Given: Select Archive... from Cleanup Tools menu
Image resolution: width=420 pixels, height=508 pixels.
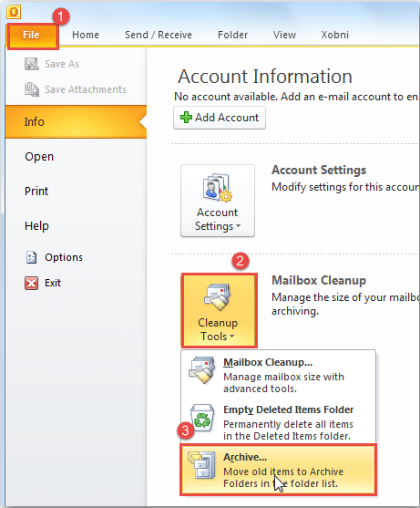Looking at the screenshot, I should click(279, 470).
